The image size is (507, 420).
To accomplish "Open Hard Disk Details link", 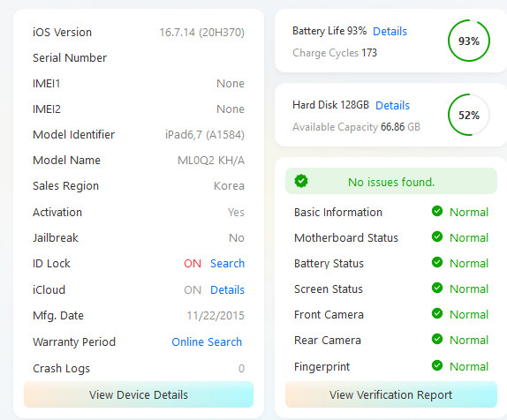I will (x=392, y=105).
